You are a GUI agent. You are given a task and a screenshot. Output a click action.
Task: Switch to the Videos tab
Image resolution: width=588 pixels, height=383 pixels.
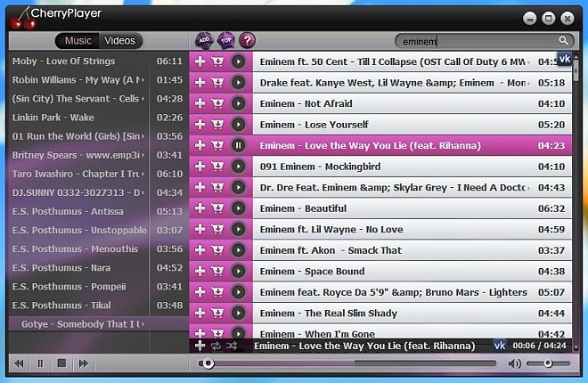(120, 40)
